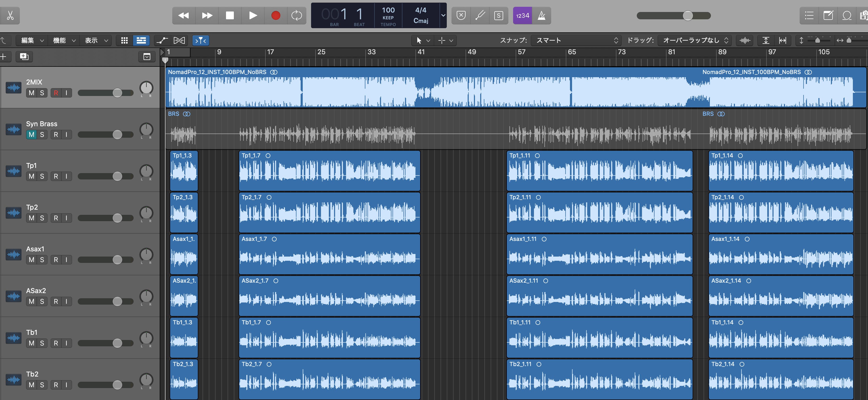Open the 機能 functions menu
The image size is (868, 400).
coord(64,40)
